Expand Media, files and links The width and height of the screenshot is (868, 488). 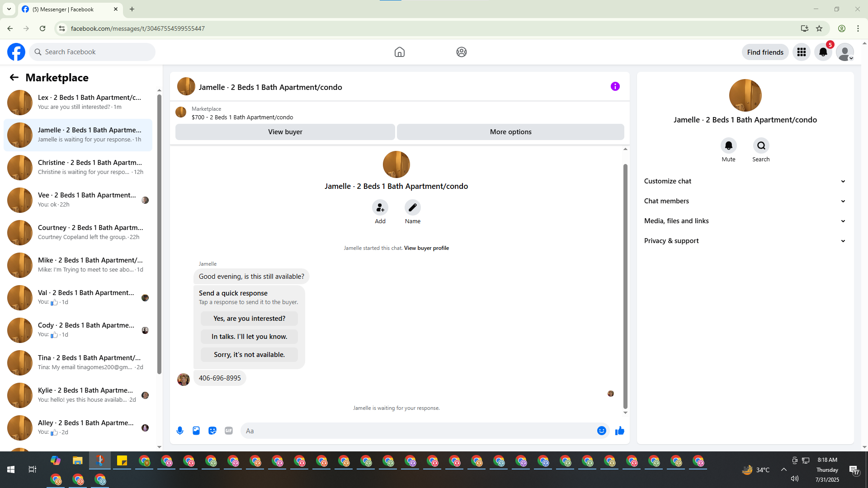point(745,221)
